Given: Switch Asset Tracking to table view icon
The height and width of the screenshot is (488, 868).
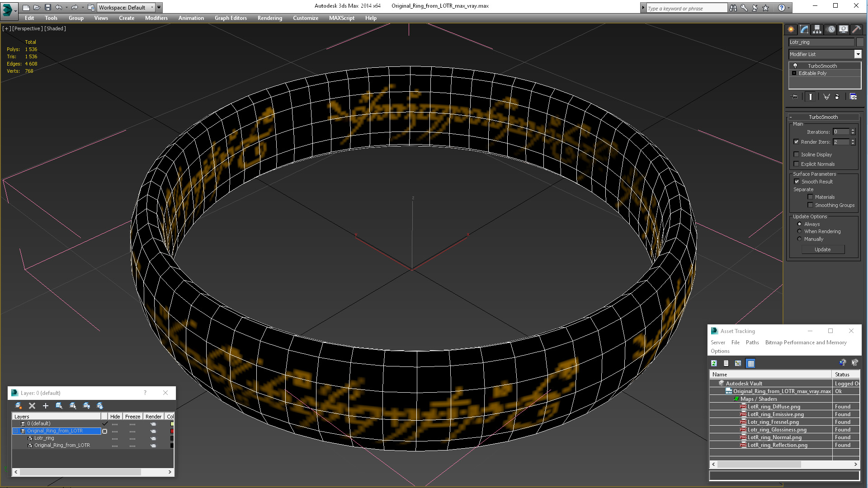Looking at the screenshot, I should [751, 363].
